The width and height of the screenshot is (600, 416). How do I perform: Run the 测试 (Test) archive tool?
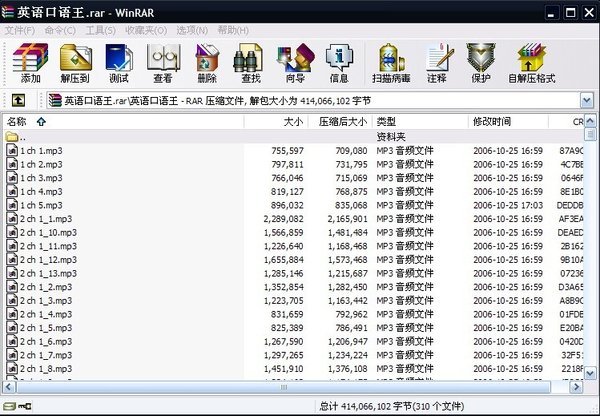pos(119,64)
